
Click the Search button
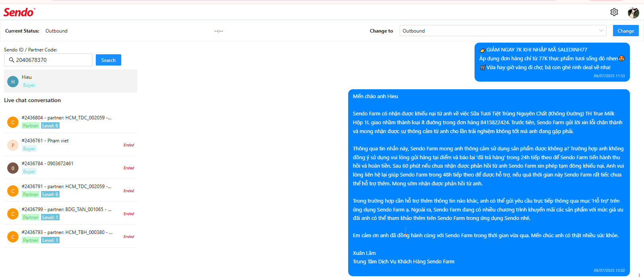tap(108, 60)
